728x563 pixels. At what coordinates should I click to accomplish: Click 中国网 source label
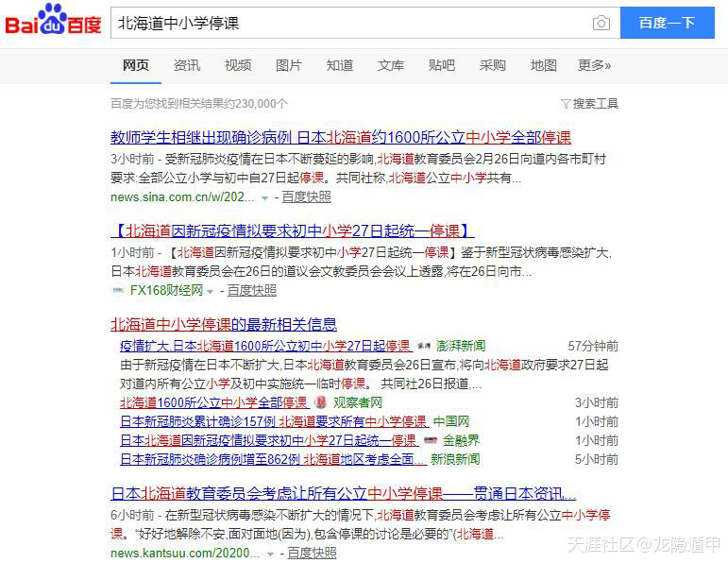click(451, 421)
